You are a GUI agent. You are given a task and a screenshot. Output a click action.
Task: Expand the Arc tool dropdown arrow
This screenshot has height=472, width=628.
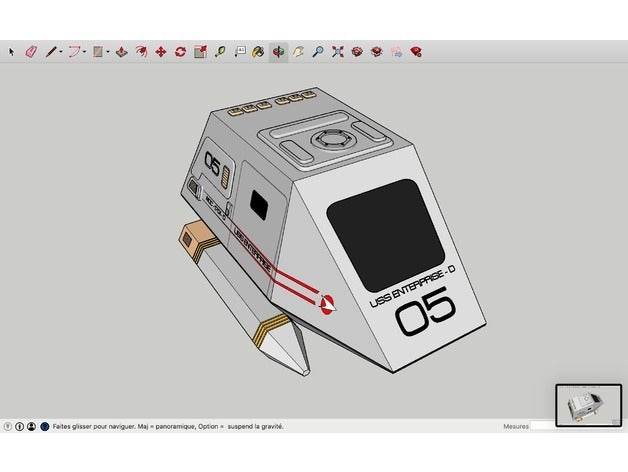click(85, 52)
